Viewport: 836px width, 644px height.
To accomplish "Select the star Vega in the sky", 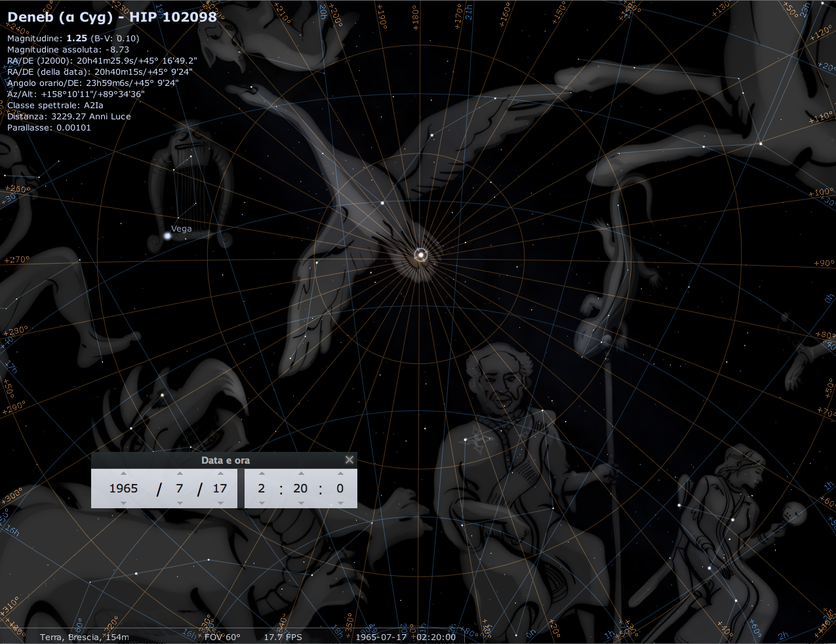I will [168, 235].
